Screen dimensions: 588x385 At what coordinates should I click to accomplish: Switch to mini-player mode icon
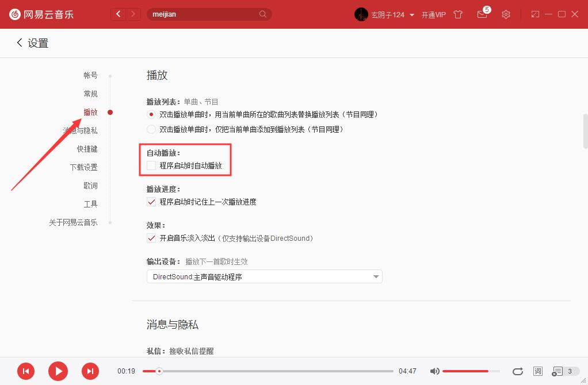[535, 14]
